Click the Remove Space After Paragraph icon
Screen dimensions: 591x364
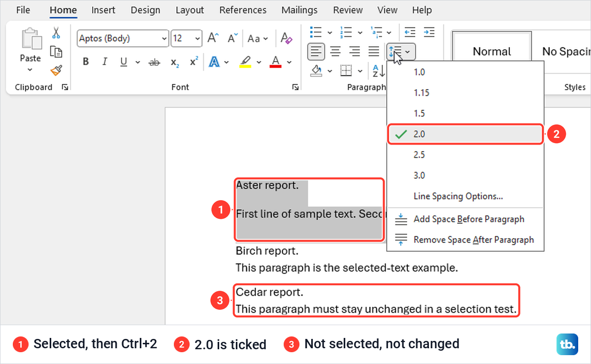coord(401,240)
